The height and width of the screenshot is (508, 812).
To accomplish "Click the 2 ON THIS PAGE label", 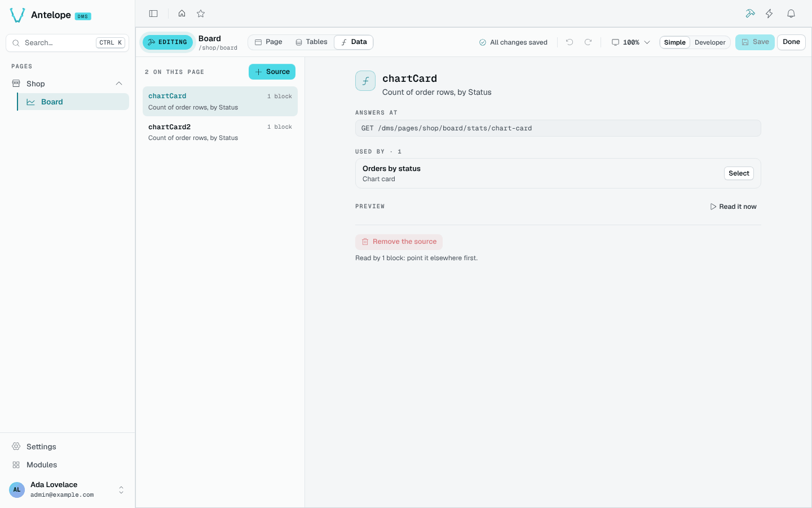I will pos(174,72).
